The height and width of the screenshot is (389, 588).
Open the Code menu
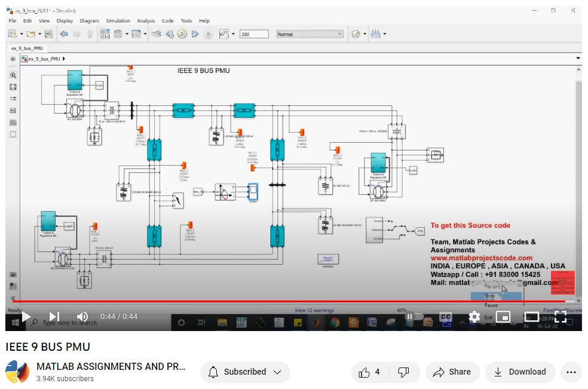click(168, 21)
